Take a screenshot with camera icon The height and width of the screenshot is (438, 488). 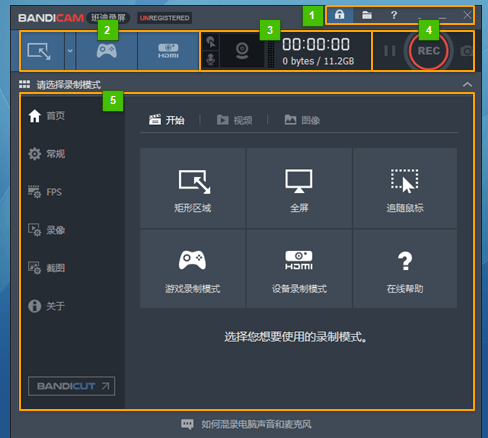coord(467,51)
